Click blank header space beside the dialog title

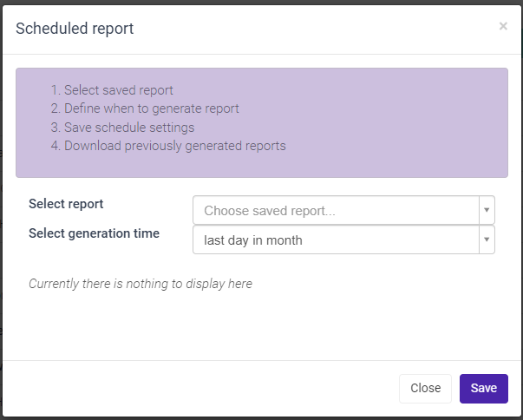click(312, 29)
